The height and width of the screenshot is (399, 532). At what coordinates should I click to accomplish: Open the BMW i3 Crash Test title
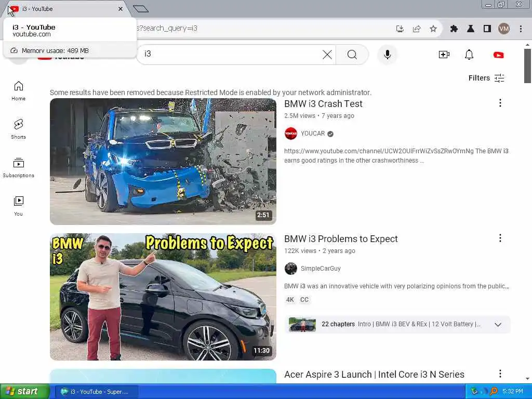point(323,104)
